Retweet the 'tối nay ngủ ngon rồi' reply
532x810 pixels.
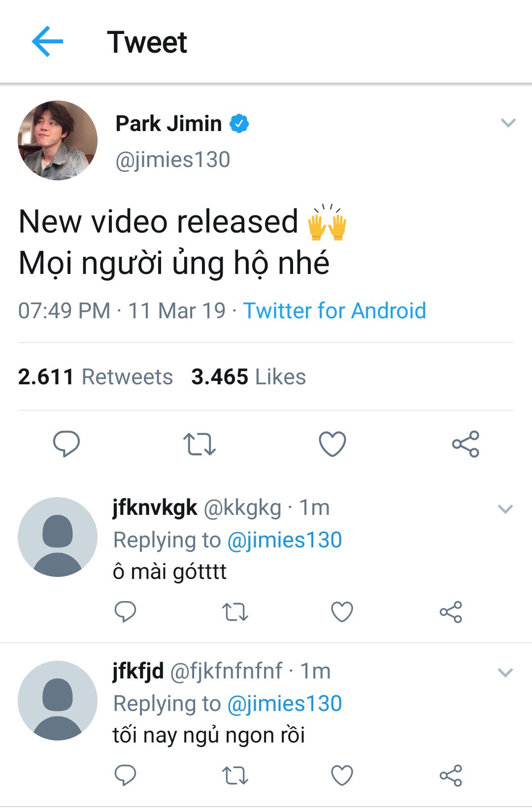[235, 776]
